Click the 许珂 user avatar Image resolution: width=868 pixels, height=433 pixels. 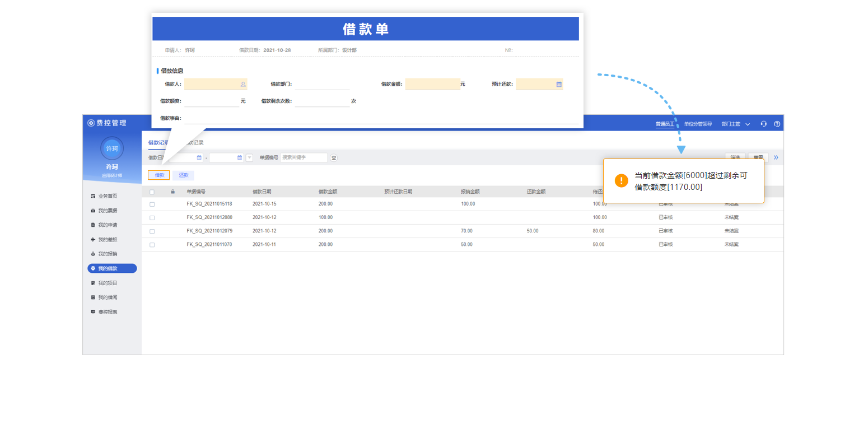(112, 148)
